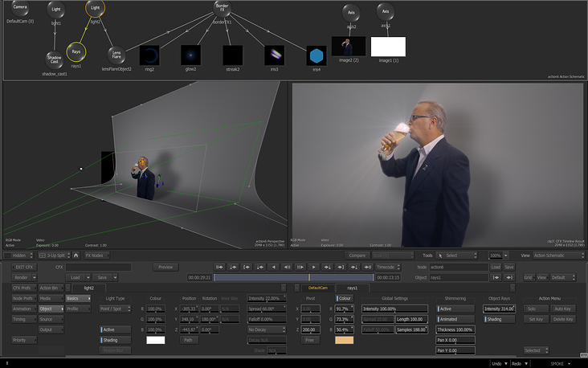Screen dimensions: 588x368
Task: Toggle the light2 Shading button
Action: click(116, 340)
